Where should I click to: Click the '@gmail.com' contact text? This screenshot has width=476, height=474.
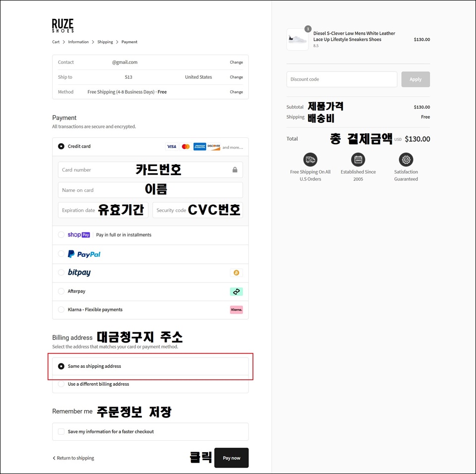(125, 62)
